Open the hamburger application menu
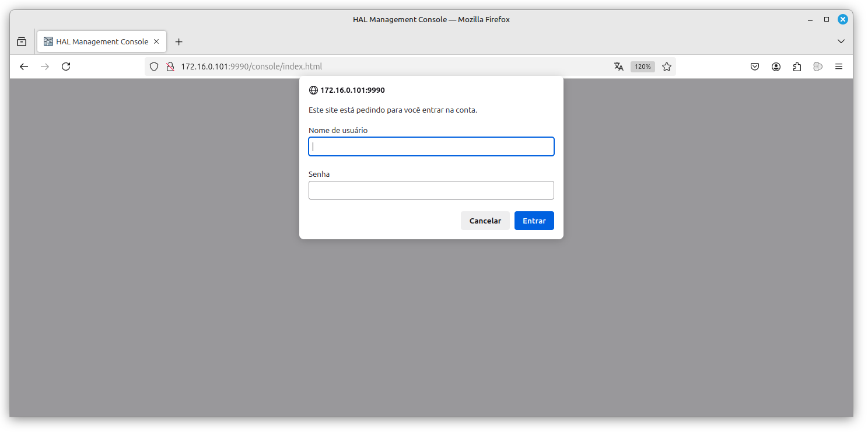This screenshot has width=868, height=433. [x=839, y=67]
